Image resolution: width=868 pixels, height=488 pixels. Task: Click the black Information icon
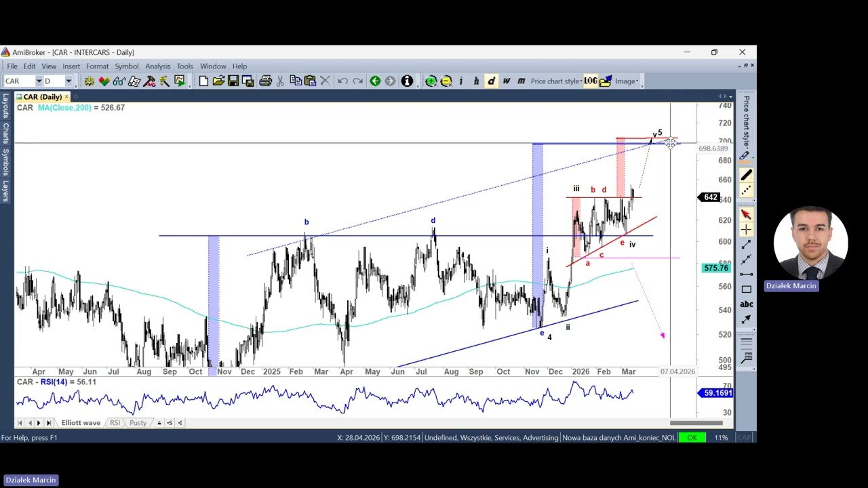[x=407, y=81]
